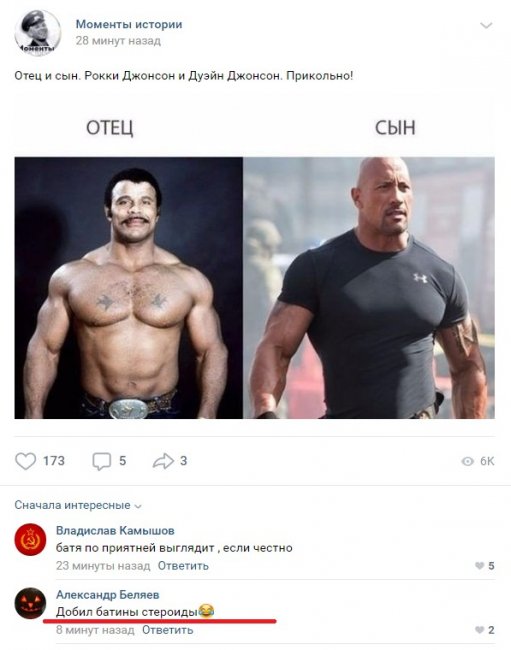Open Александр Беляев profile name link
The image size is (511, 650).
click(108, 595)
